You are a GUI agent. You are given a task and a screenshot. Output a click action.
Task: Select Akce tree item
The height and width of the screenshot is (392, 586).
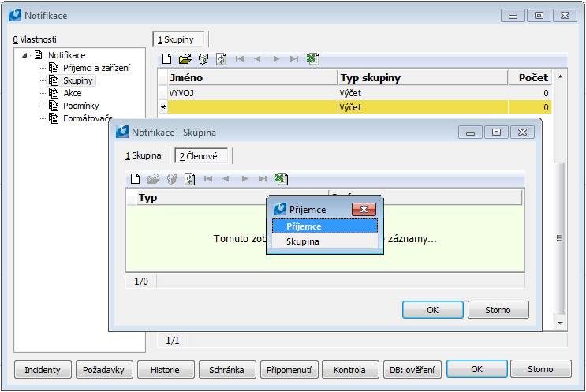[x=72, y=93]
